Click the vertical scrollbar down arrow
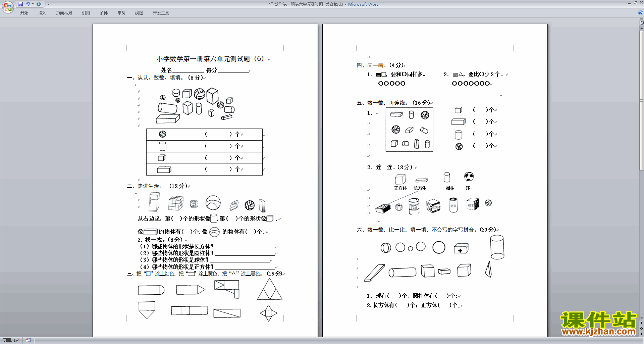This screenshot has width=644, height=344. click(642, 318)
